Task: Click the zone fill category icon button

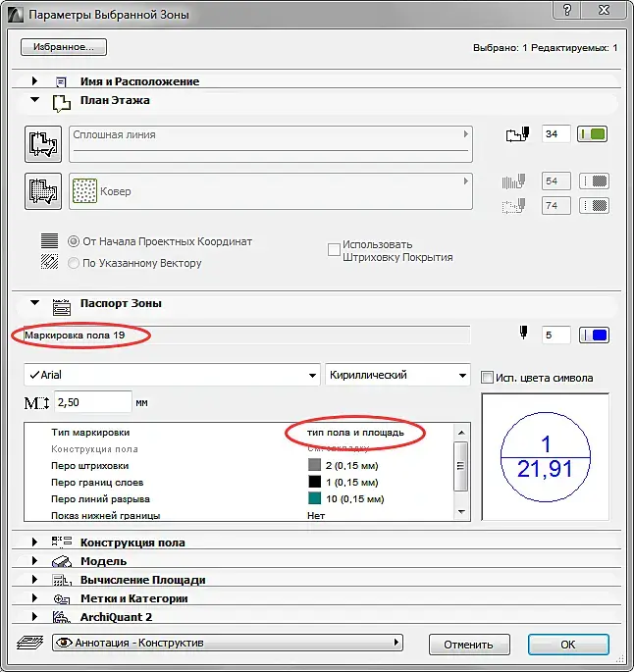Action: coord(43,191)
